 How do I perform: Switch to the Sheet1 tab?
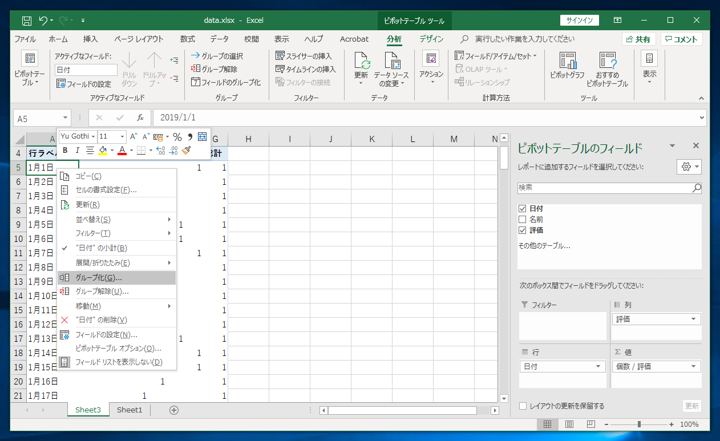pyautogui.click(x=129, y=410)
